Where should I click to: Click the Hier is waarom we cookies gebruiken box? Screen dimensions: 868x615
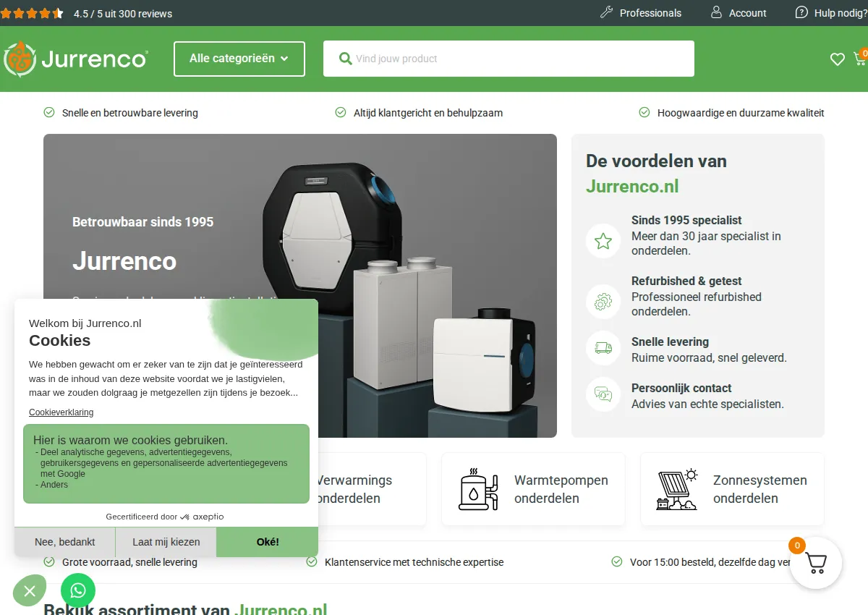[166, 464]
